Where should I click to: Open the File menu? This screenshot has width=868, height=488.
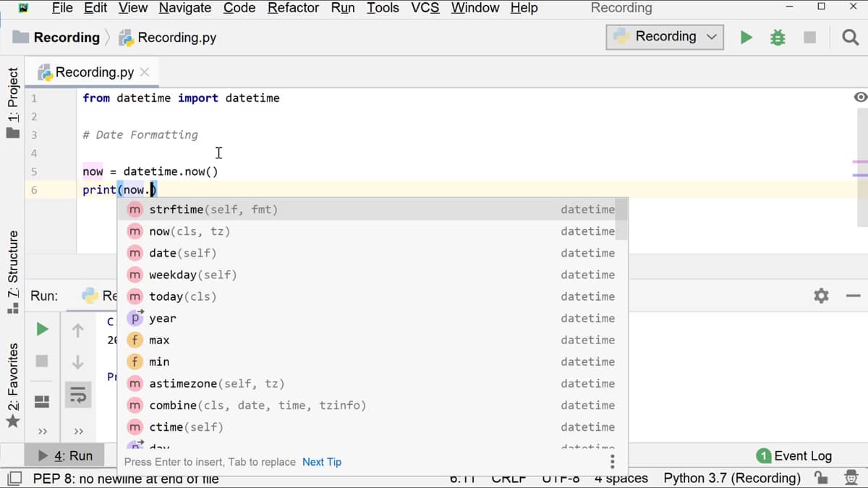62,8
